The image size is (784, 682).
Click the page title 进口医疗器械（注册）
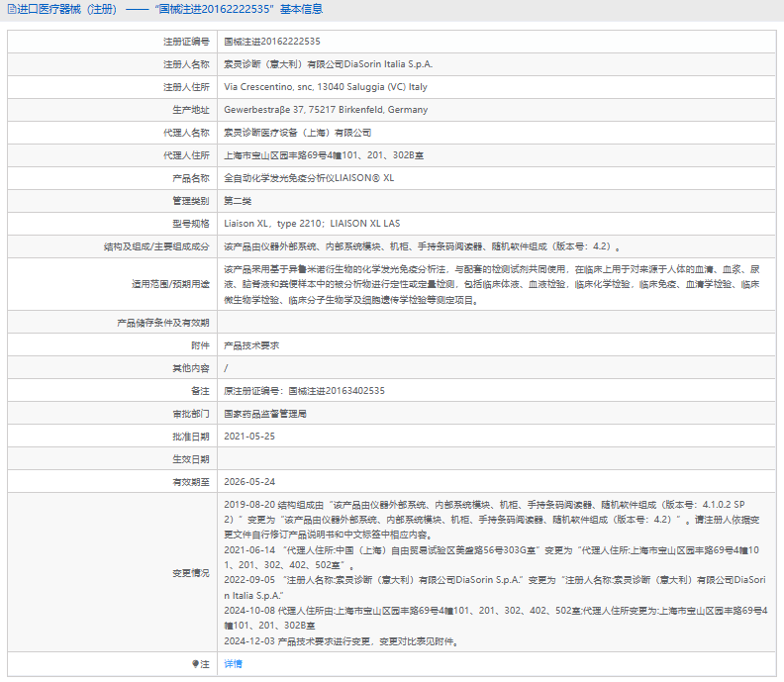pos(66,10)
